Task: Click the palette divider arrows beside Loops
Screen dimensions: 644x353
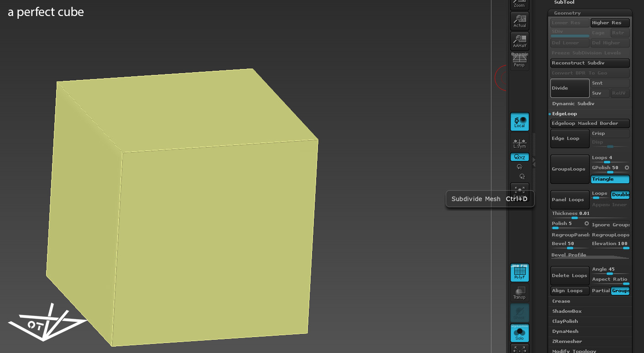Action: [x=534, y=161]
